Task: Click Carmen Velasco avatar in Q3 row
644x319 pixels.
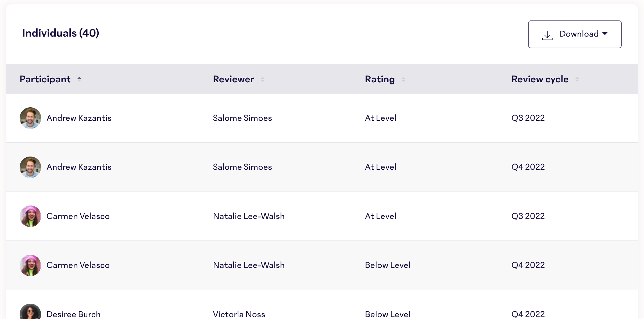Action: [x=30, y=216]
